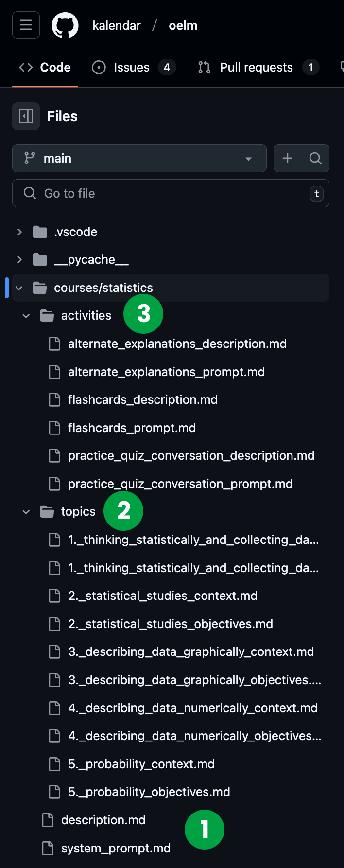
Task: Collapse the topics folder chevron
Action: (x=26, y=512)
